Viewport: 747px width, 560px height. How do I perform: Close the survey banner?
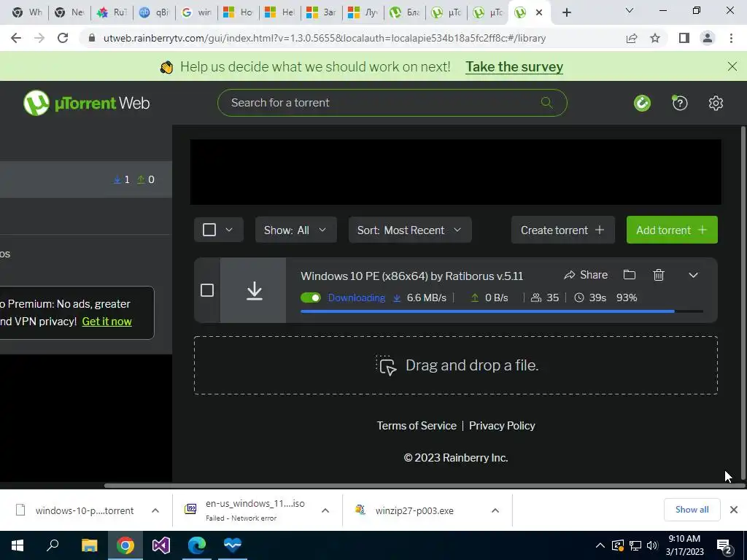click(732, 66)
